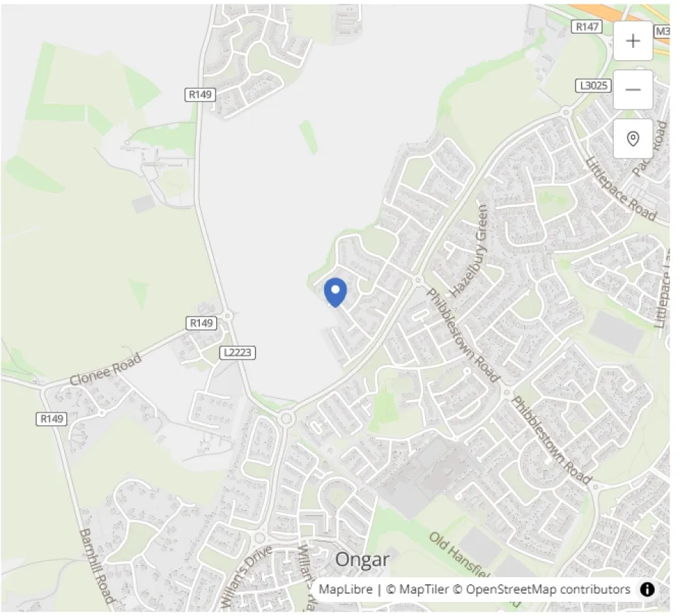Toggle the attribution info icon
The height and width of the screenshot is (616, 678).
pyautogui.click(x=647, y=589)
